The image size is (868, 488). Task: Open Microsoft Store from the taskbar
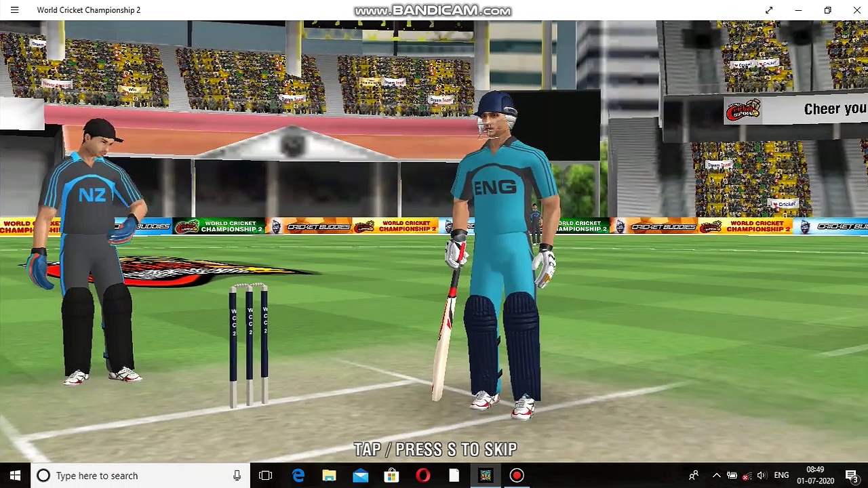[x=391, y=475]
